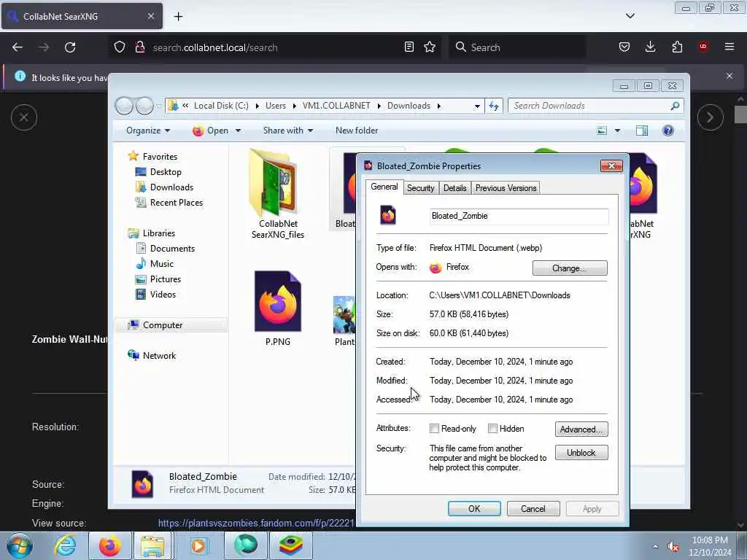The image size is (747, 560).
Task: Switch to Security tab
Action: coord(420,188)
